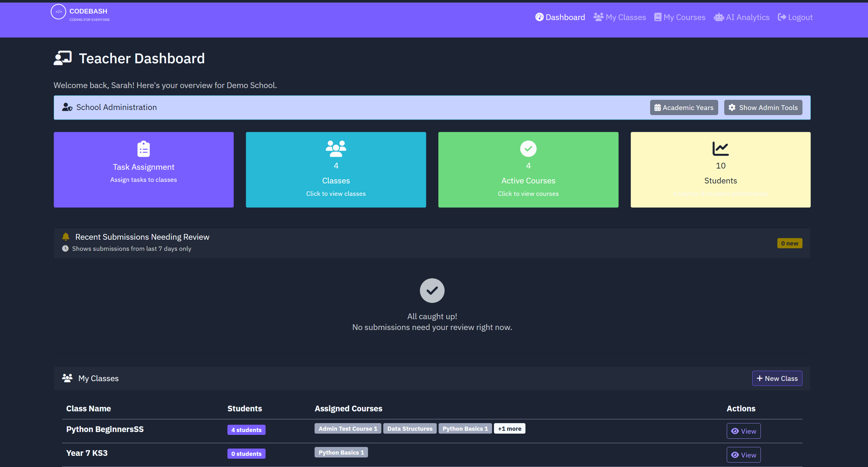The width and height of the screenshot is (868, 467).
Task: Click the people icon beside My Classes heading
Action: point(67,378)
